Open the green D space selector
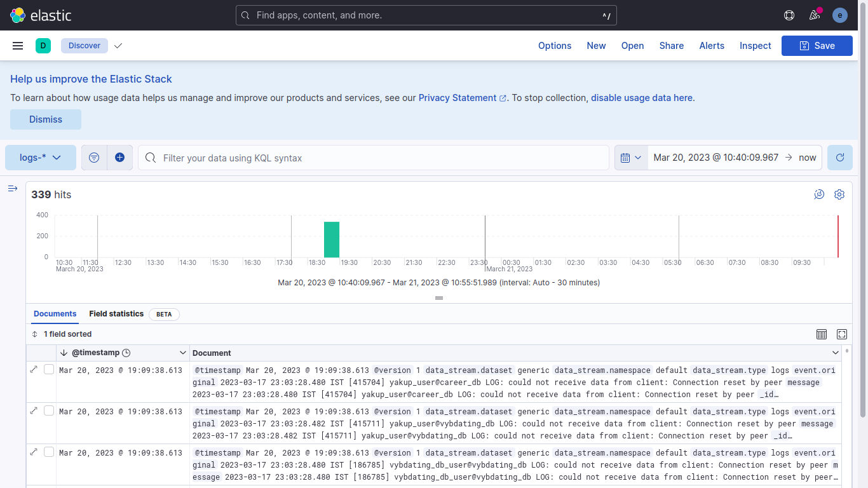This screenshot has width=868, height=488. coord(43,46)
